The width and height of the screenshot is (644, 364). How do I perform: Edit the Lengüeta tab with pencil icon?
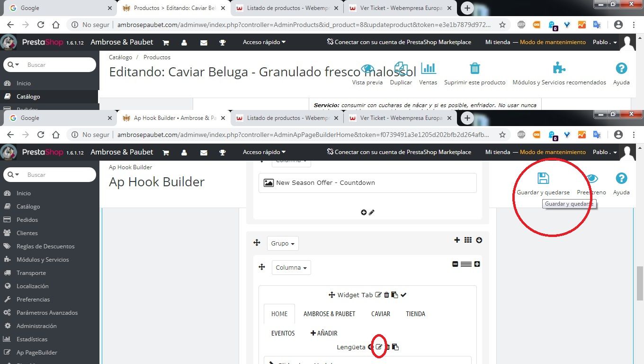pos(379,347)
